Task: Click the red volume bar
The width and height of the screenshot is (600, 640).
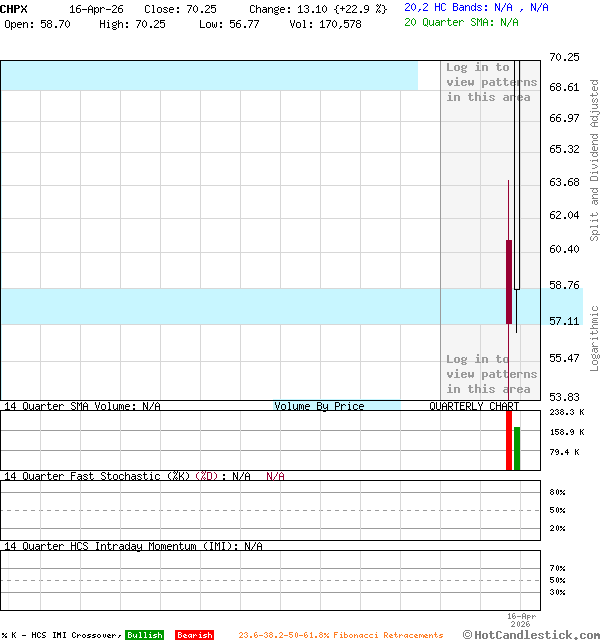Action: click(509, 439)
